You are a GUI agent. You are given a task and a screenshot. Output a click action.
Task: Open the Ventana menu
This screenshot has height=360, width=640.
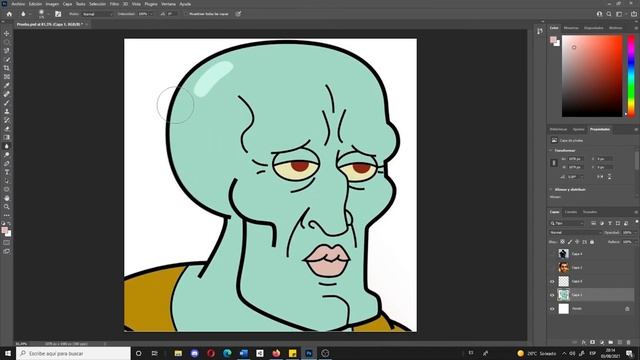pos(168,4)
